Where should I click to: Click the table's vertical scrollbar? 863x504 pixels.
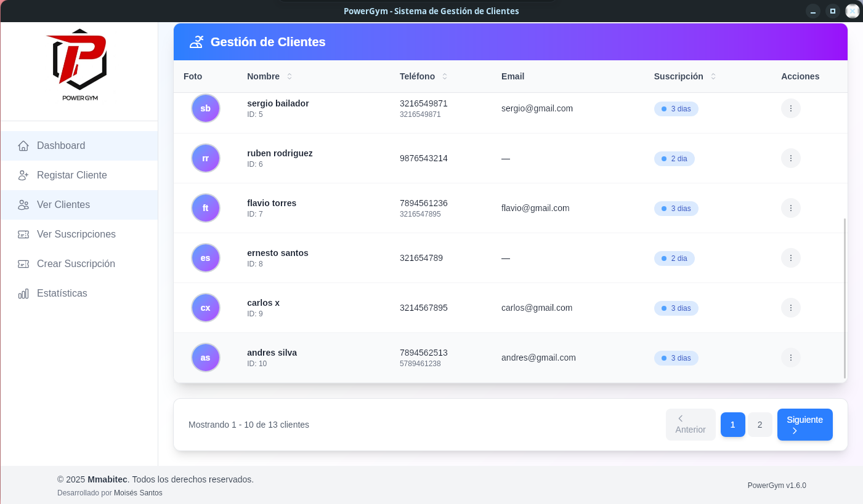pos(845,298)
